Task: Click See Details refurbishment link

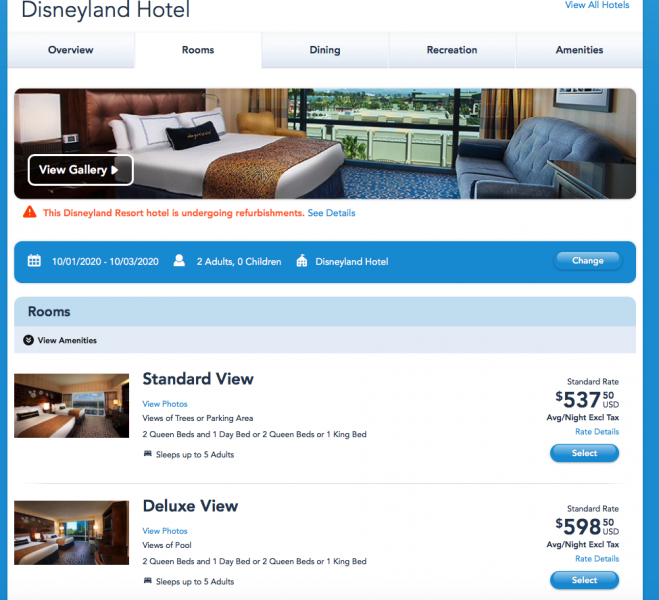Action: click(331, 213)
